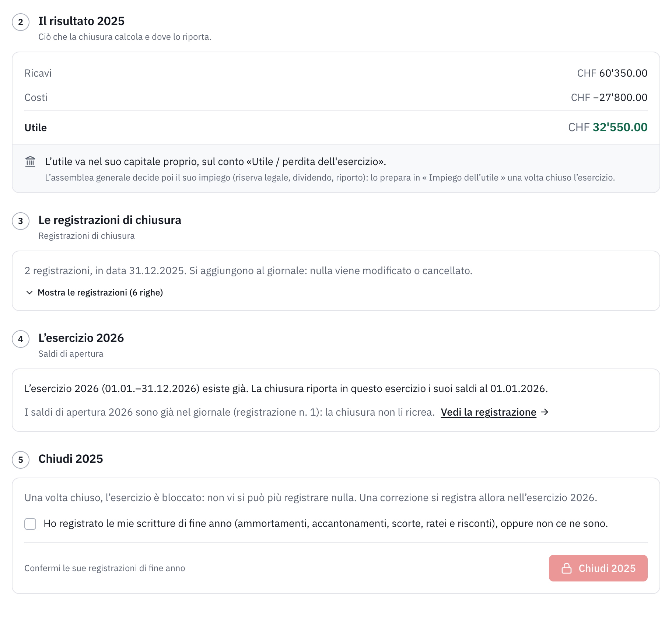Image resolution: width=672 pixels, height=622 pixels.
Task: Click the Ricavi row label
Action: coord(38,73)
